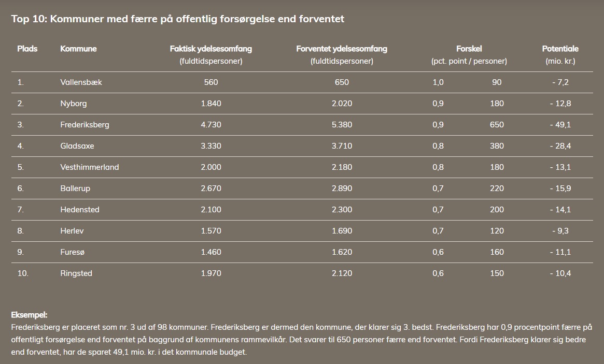Click Vesthimmerland in the Kommune column
Screen dimensions: 604x364
click(x=89, y=167)
